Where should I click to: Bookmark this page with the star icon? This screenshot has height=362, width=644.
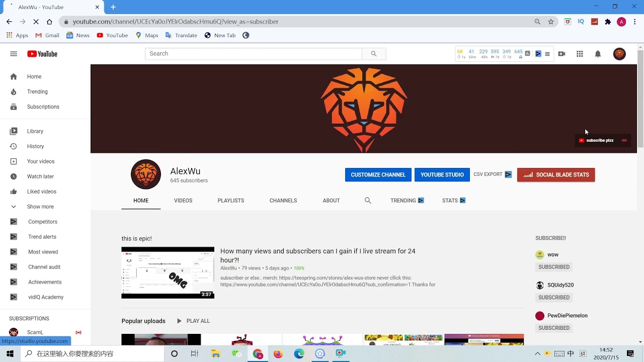point(551,22)
